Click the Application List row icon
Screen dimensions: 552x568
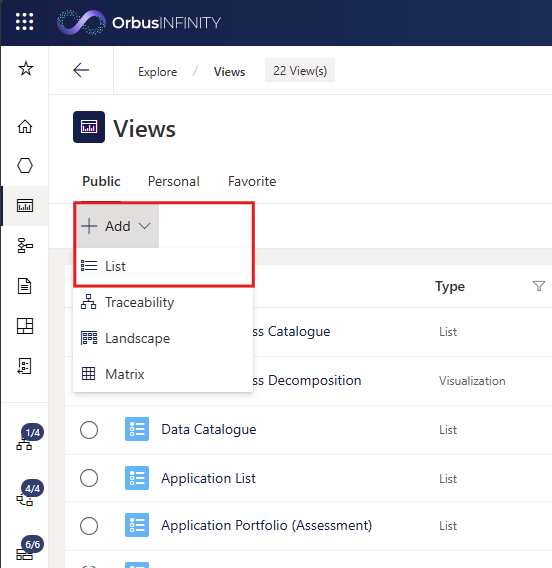click(x=137, y=478)
